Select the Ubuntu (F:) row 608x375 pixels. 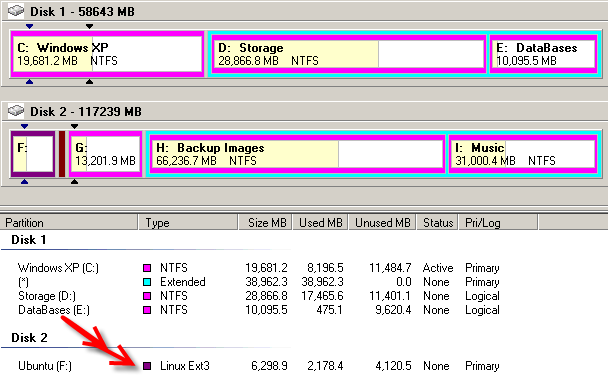(259, 366)
